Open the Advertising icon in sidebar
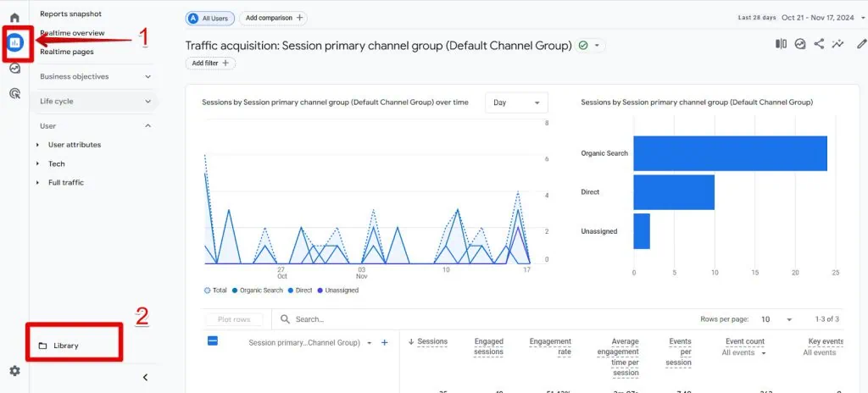Image resolution: width=868 pixels, height=393 pixels. coord(14,94)
